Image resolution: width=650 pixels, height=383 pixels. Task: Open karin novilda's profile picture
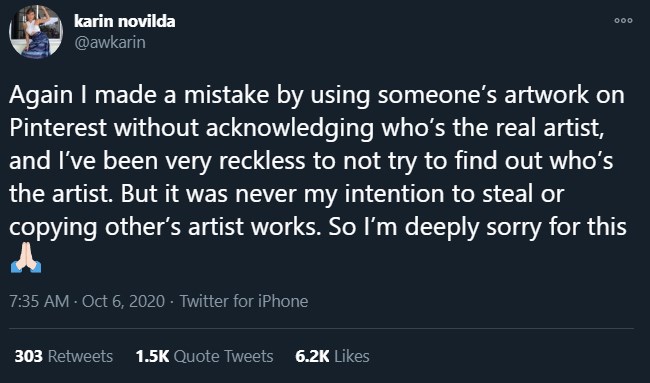click(x=36, y=32)
